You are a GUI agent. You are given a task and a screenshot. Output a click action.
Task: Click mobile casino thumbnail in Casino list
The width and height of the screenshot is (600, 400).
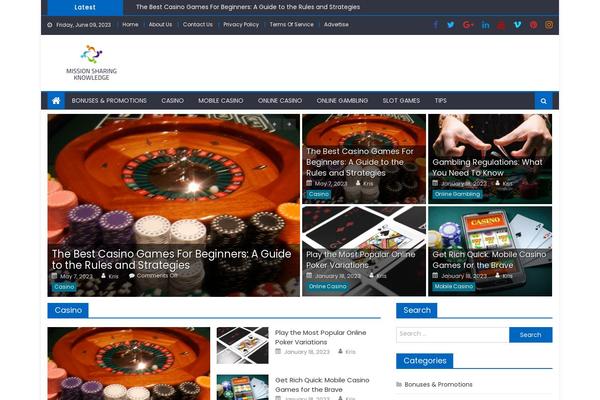243,387
